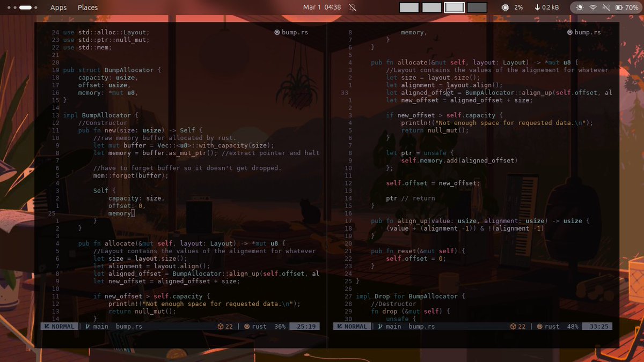Image resolution: width=644 pixels, height=362 pixels.
Task: Click the rust filetype icon in left statusline
Action: coord(247,326)
